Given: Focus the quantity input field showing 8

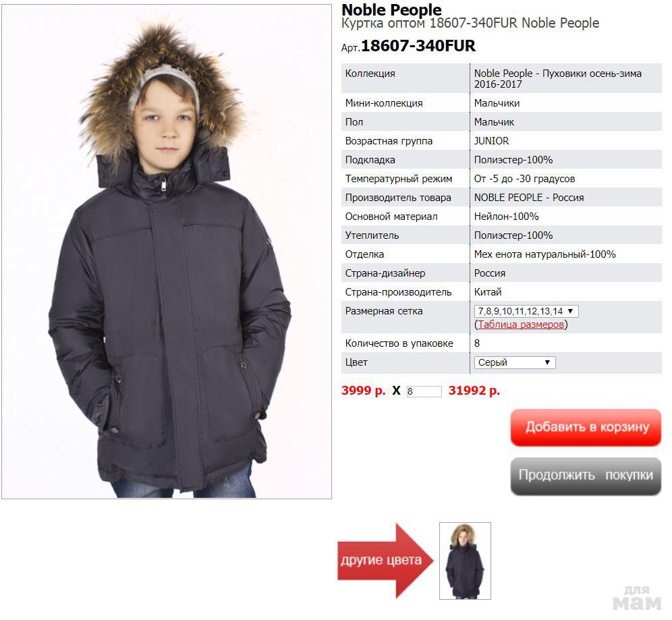Looking at the screenshot, I should click(424, 391).
